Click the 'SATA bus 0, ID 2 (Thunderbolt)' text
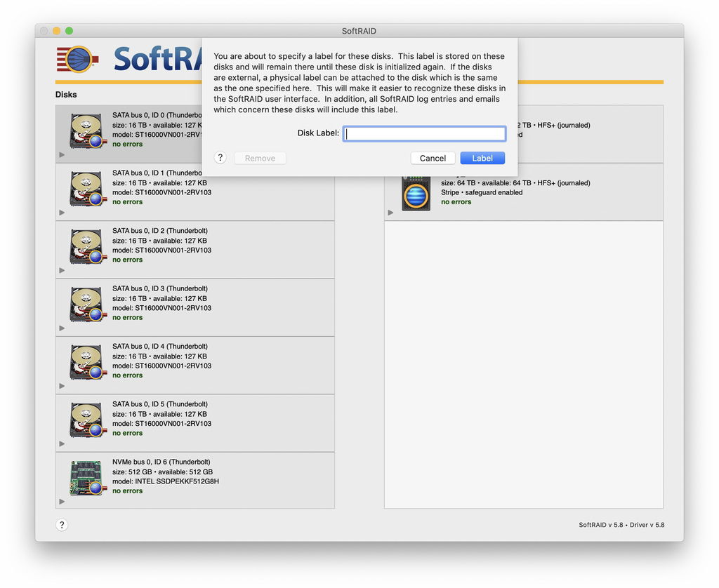Viewport: 719px width, 588px height. (160, 231)
